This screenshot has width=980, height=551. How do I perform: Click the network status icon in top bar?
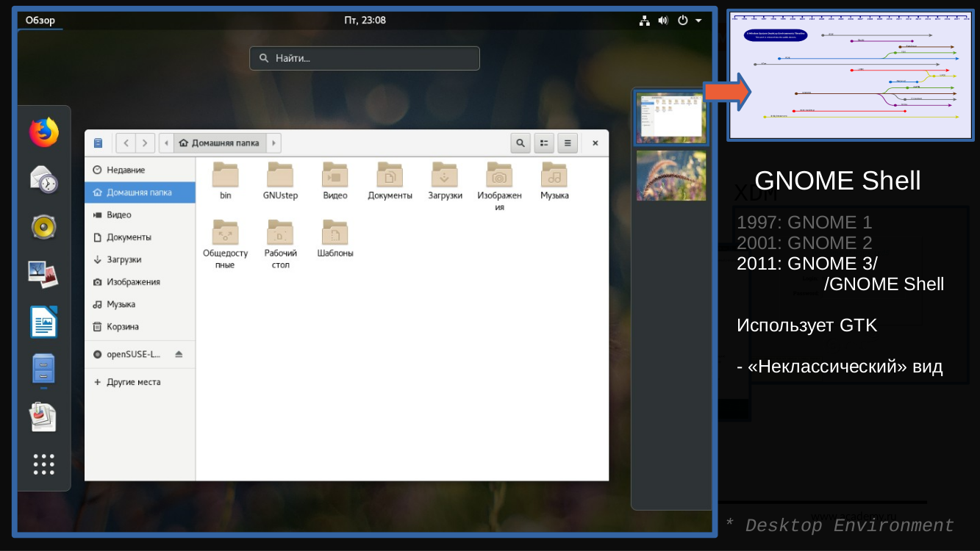(x=645, y=21)
